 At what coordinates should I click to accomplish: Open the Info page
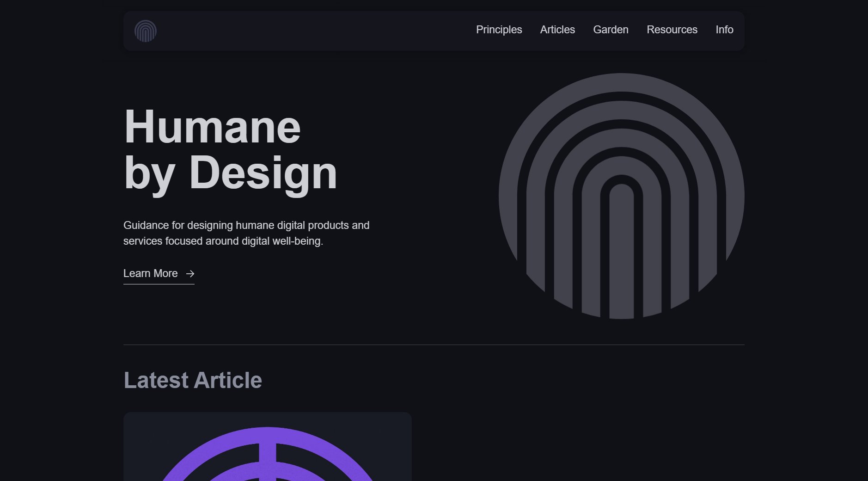point(724,30)
